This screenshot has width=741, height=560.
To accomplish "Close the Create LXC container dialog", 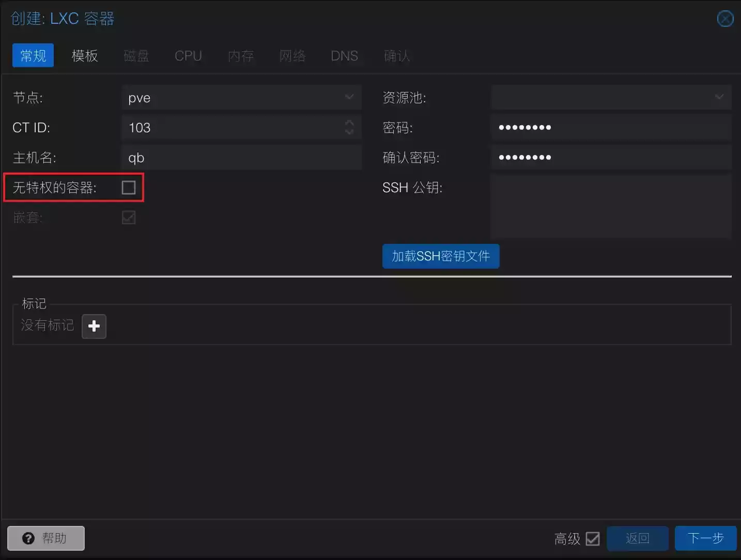I will point(725,19).
